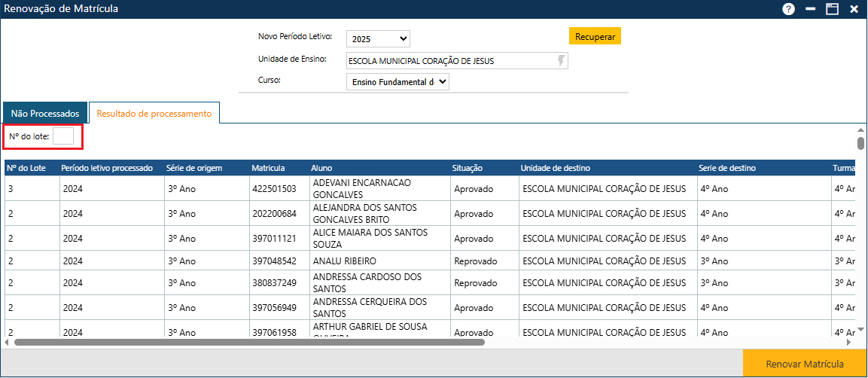Open the Novo Período Letivo dropdown

click(x=378, y=38)
